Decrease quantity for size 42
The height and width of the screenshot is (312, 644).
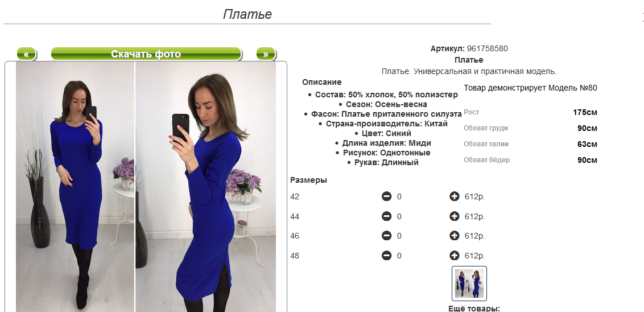(386, 196)
